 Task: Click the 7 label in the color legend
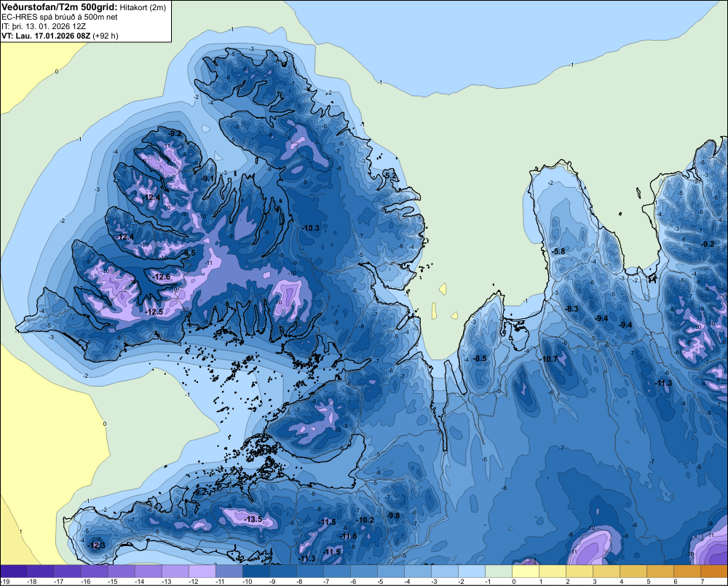click(703, 582)
